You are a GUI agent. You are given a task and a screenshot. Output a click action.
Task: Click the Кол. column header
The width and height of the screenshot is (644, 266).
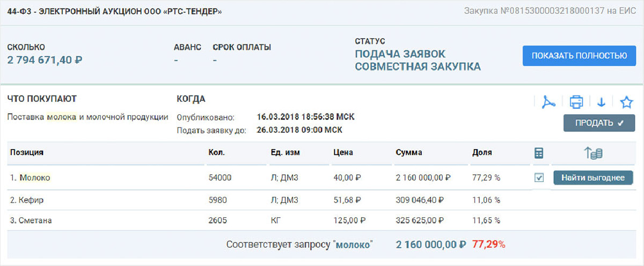click(x=216, y=152)
